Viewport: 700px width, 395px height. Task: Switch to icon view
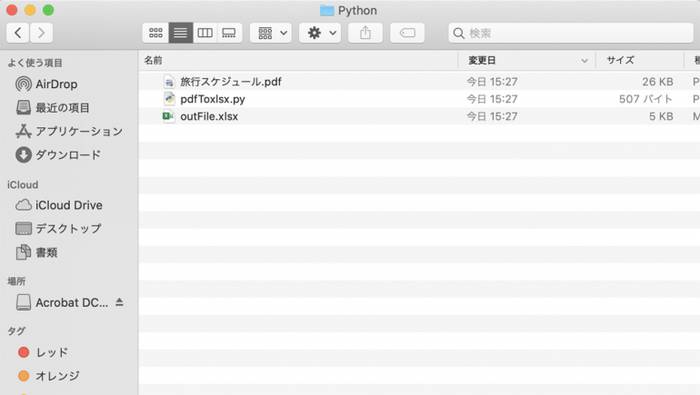pos(155,33)
